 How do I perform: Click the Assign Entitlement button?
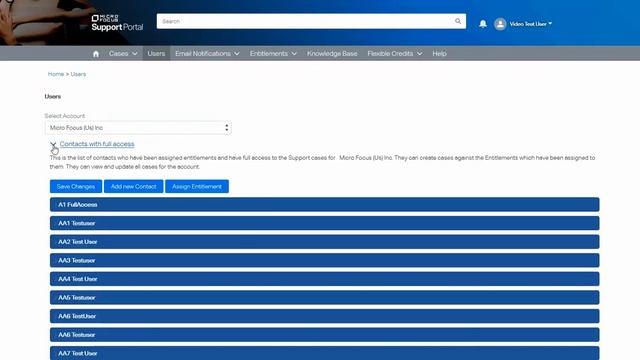pos(197,187)
